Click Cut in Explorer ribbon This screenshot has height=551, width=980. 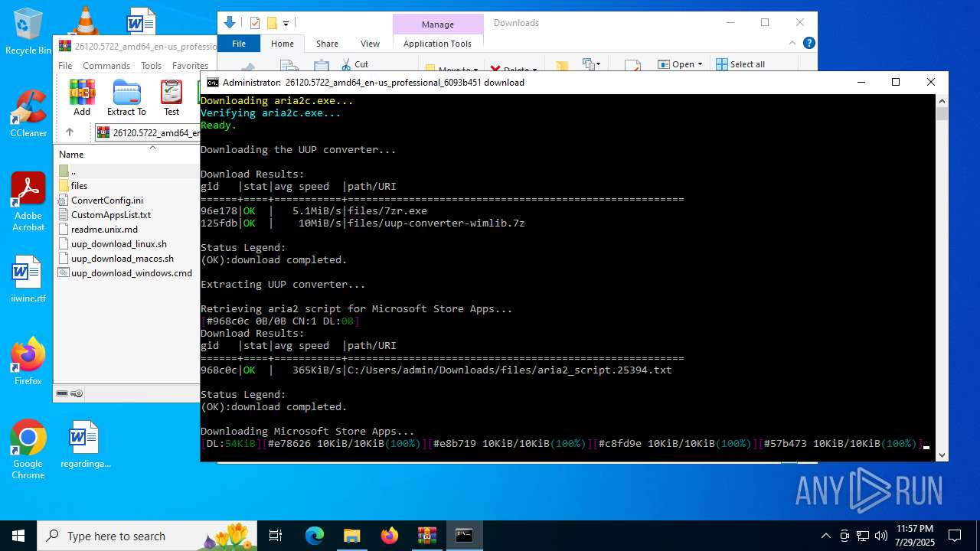click(x=354, y=64)
